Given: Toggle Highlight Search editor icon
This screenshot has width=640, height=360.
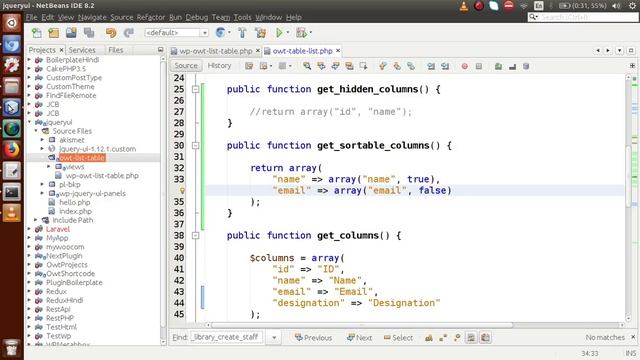Looking at the screenshot, I should point(349,66).
